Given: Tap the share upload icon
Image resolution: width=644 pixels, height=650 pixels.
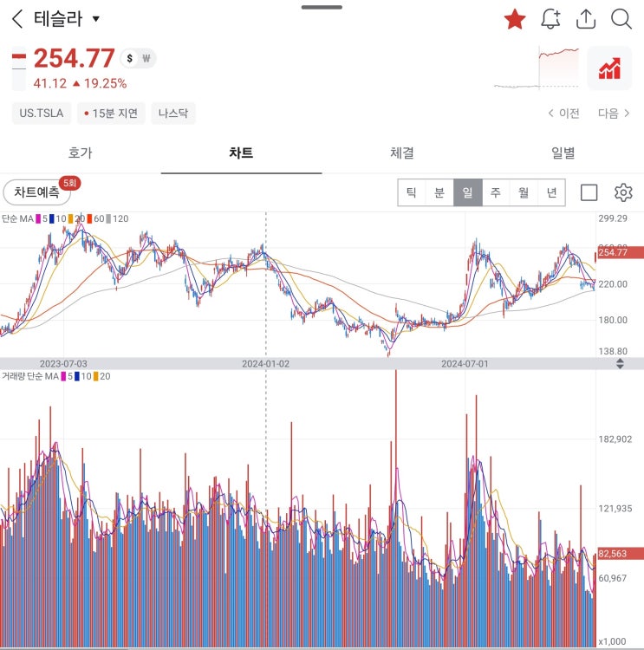Looking at the screenshot, I should click(x=586, y=19).
